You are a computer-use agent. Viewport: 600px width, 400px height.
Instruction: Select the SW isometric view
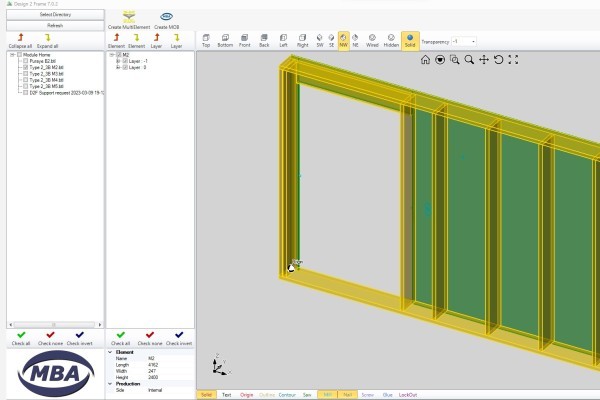click(x=320, y=40)
